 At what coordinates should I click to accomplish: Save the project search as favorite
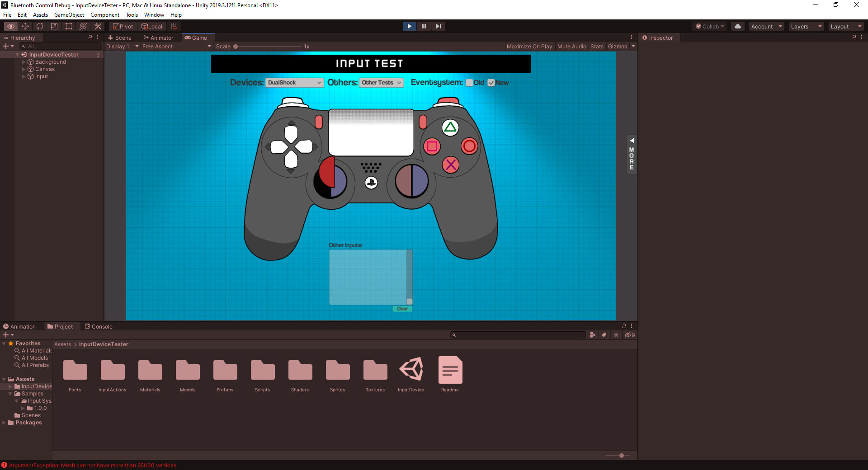616,335
